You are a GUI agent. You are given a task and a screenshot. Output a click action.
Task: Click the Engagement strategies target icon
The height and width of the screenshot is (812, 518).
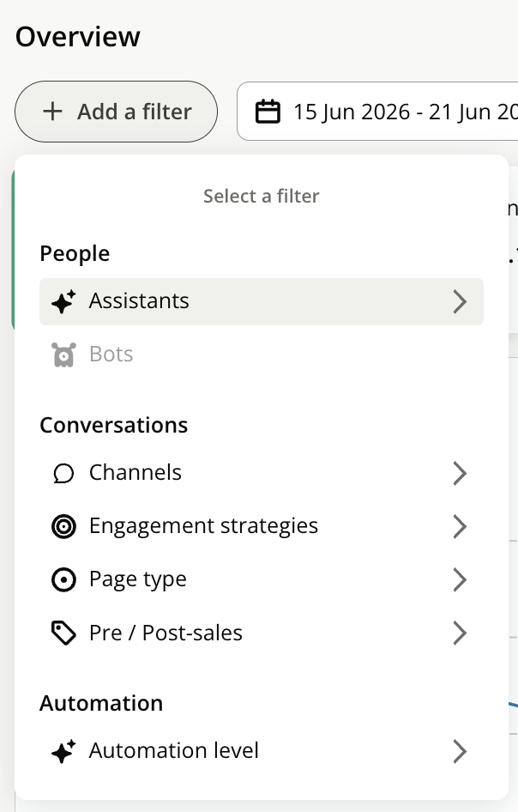click(63, 527)
